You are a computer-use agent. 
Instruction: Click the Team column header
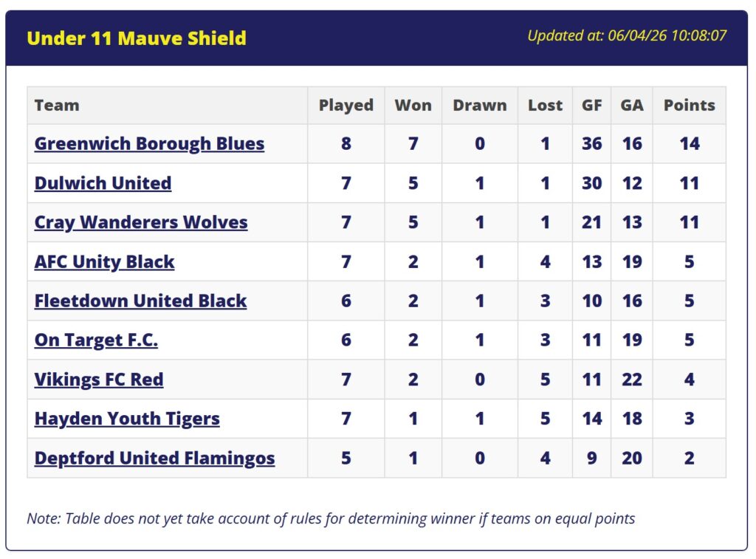(57, 105)
